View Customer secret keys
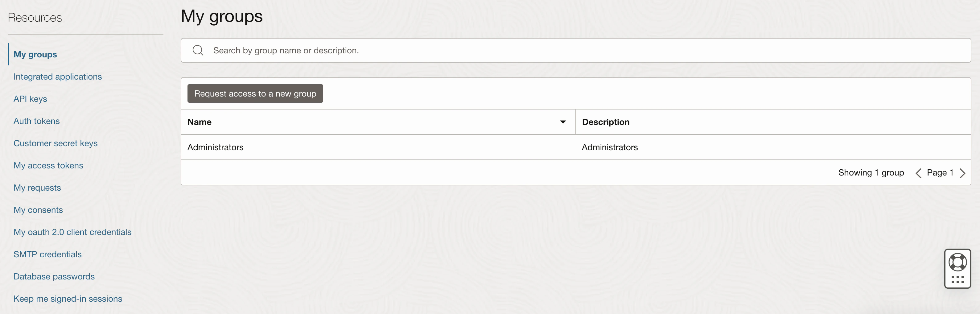The image size is (980, 314). tap(56, 143)
